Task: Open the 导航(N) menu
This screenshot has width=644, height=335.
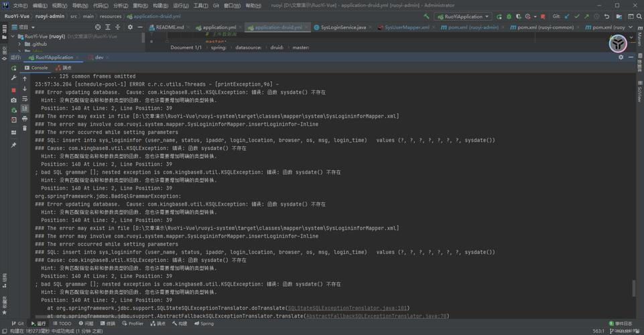Action: tap(80, 5)
